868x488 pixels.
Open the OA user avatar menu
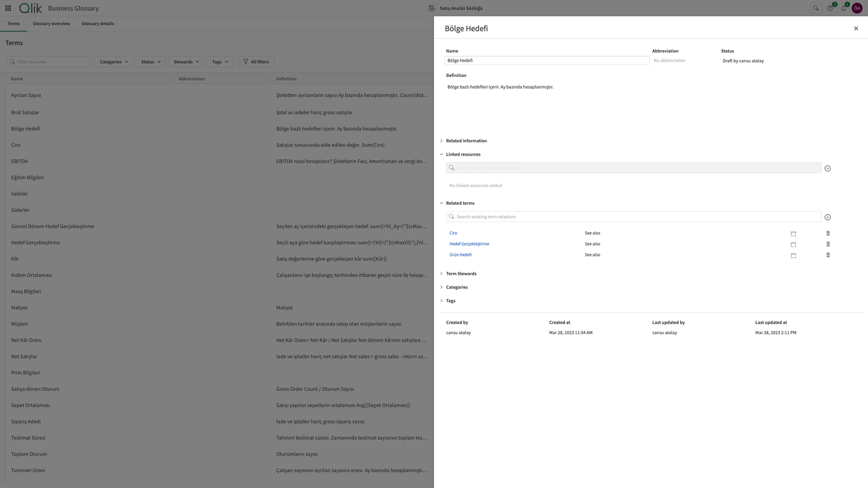(857, 8)
